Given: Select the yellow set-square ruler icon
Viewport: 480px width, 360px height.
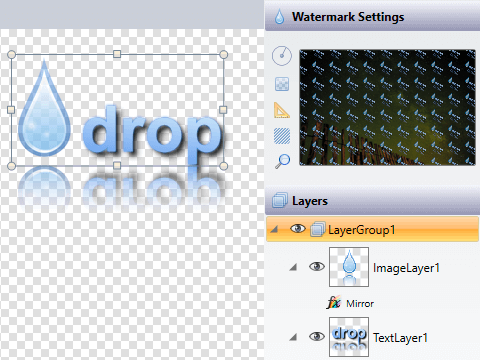Looking at the screenshot, I should coord(282,110).
